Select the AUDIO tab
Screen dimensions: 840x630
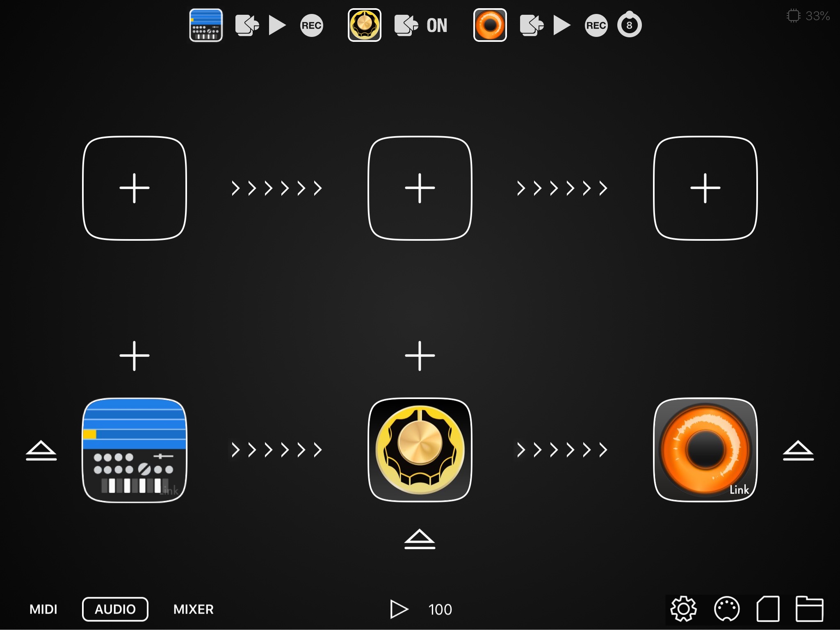(115, 609)
